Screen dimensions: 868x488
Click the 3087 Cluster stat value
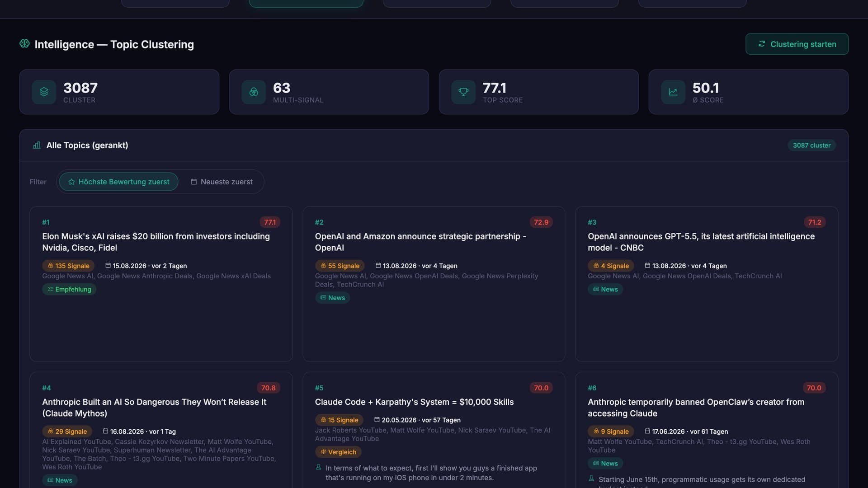80,88
